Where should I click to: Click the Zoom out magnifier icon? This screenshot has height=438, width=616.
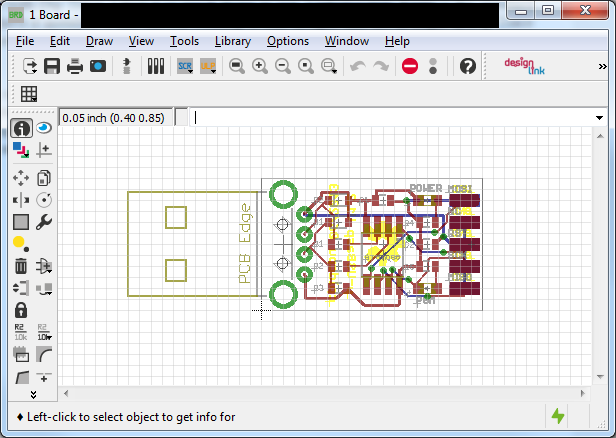coord(283,66)
